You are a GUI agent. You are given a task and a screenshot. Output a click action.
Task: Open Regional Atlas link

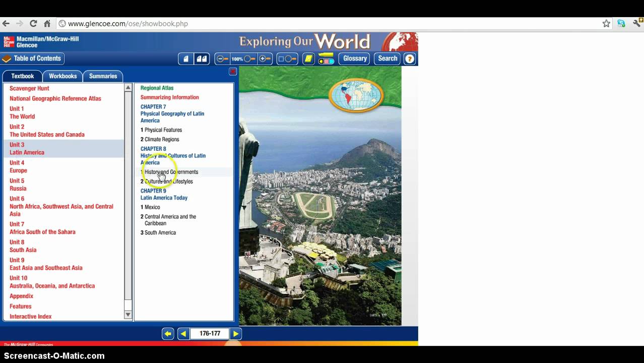tap(157, 88)
